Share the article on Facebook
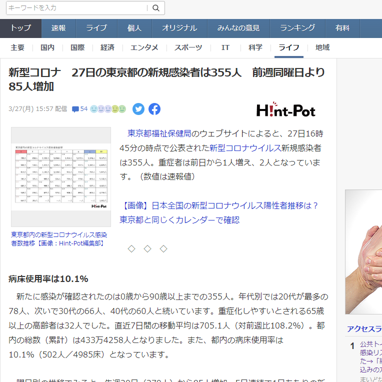This screenshot has width=382, height=382. coord(154,109)
